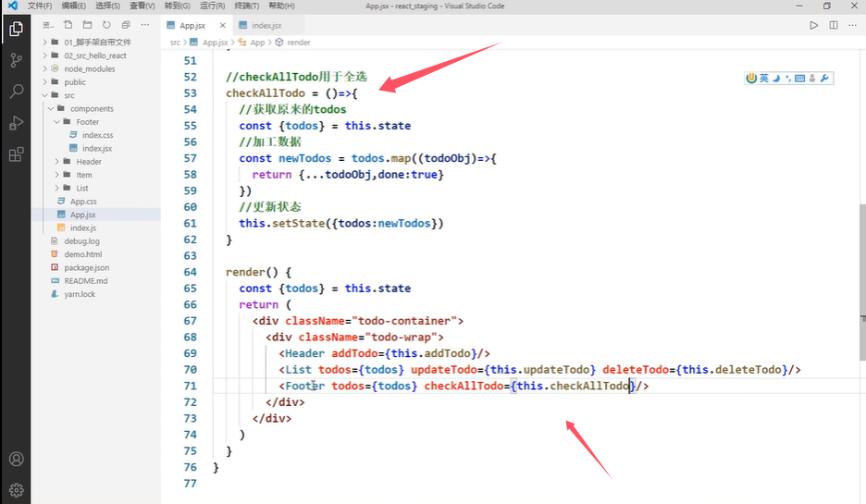Toggle IME punctuation mode icon
Image resolution: width=866 pixels, height=504 pixels.
[x=788, y=79]
